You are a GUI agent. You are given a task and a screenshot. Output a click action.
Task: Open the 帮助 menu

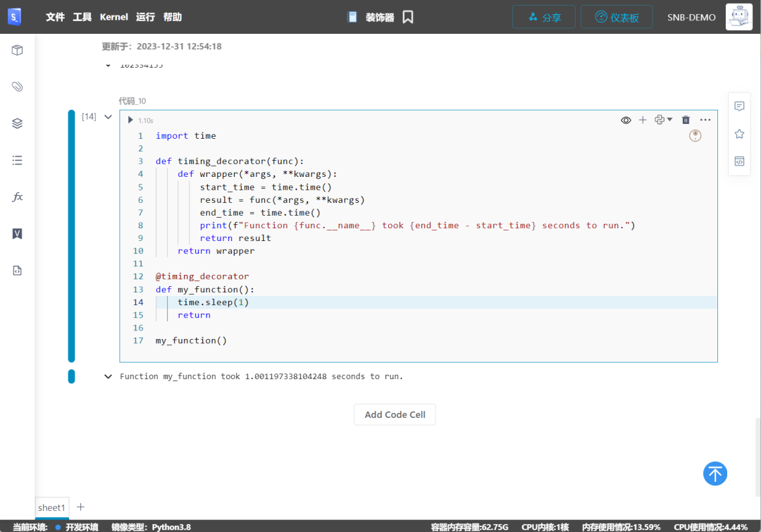coord(173,17)
